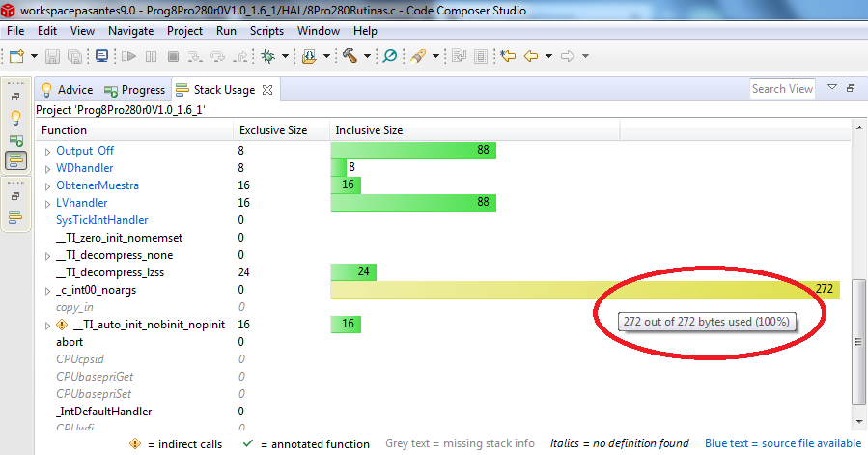Sort by the Exclusive Size column header
Viewport: 868px width, 455px height.
(x=281, y=130)
